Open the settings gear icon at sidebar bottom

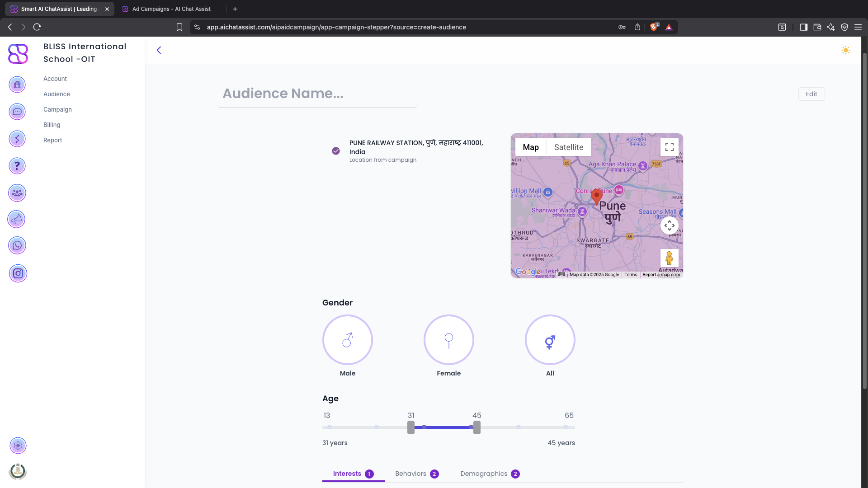click(x=18, y=446)
